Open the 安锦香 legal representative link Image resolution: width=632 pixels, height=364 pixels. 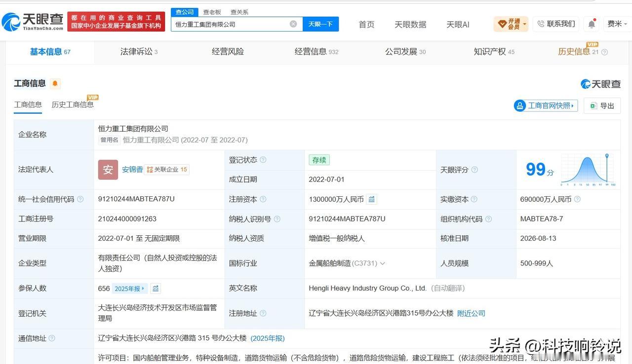[132, 169]
